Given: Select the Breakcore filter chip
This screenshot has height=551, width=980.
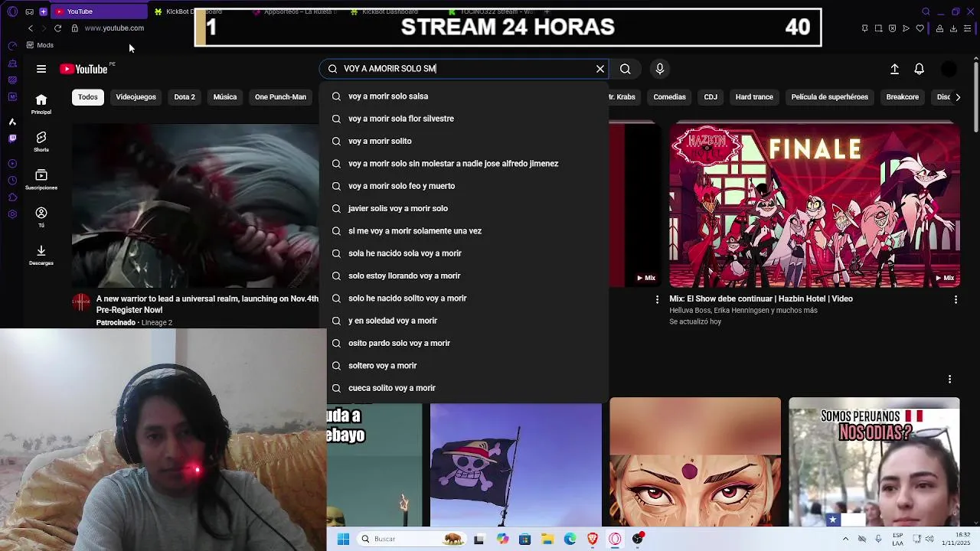Looking at the screenshot, I should [902, 97].
